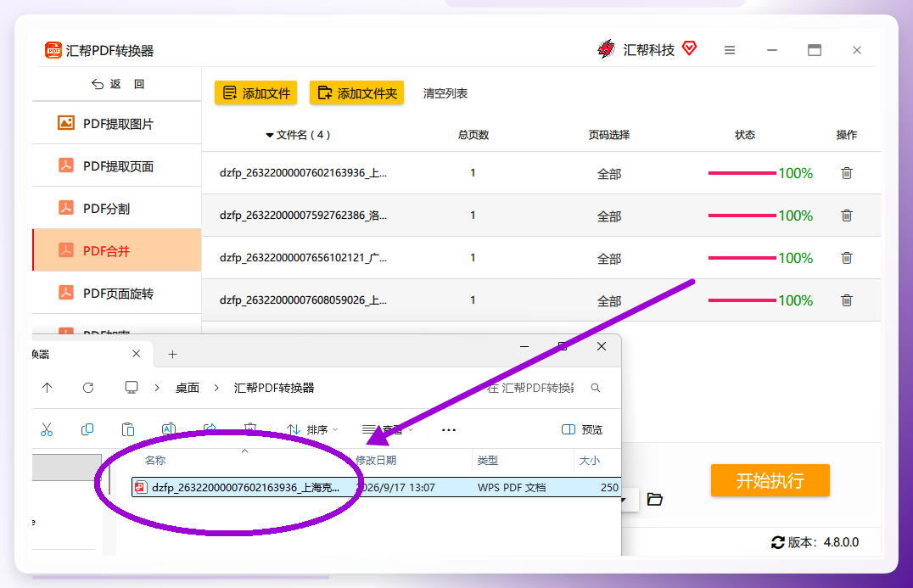The height and width of the screenshot is (588, 913).
Task: Click the 返回 back arrow in the sidebar
Action: (98, 84)
